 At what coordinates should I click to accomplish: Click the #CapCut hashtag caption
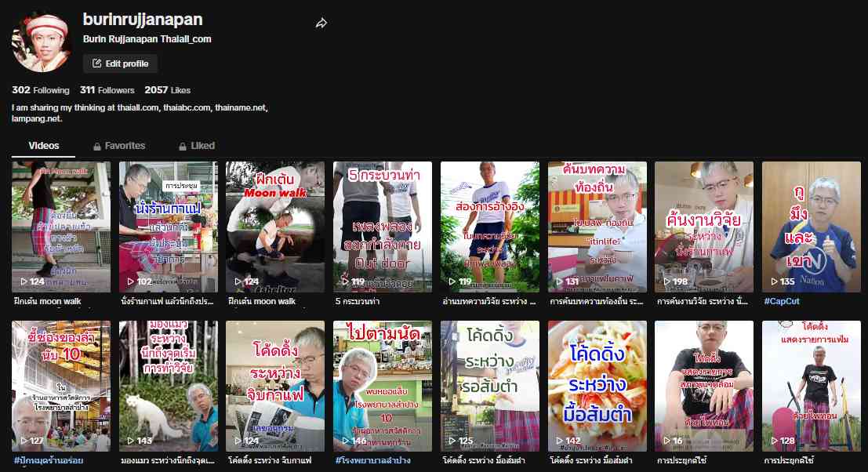(x=782, y=301)
